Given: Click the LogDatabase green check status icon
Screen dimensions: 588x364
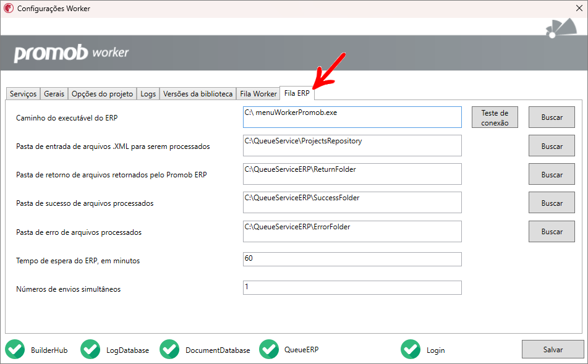Looking at the screenshot, I should tap(90, 349).
